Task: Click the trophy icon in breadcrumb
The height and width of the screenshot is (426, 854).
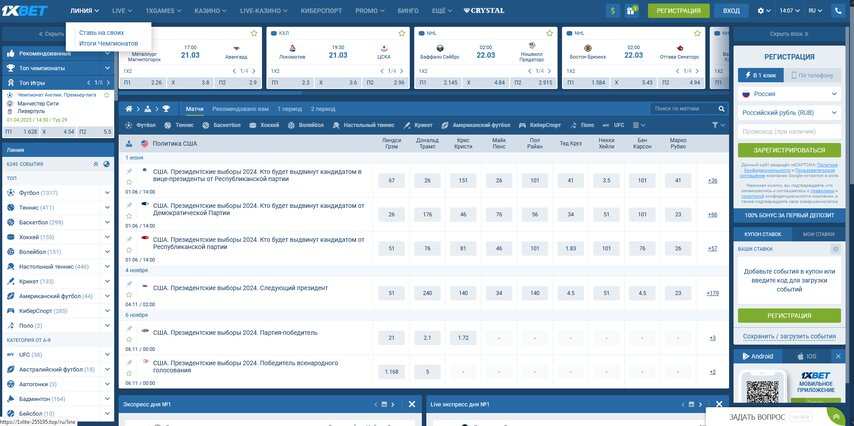Action: pyautogui.click(x=166, y=109)
